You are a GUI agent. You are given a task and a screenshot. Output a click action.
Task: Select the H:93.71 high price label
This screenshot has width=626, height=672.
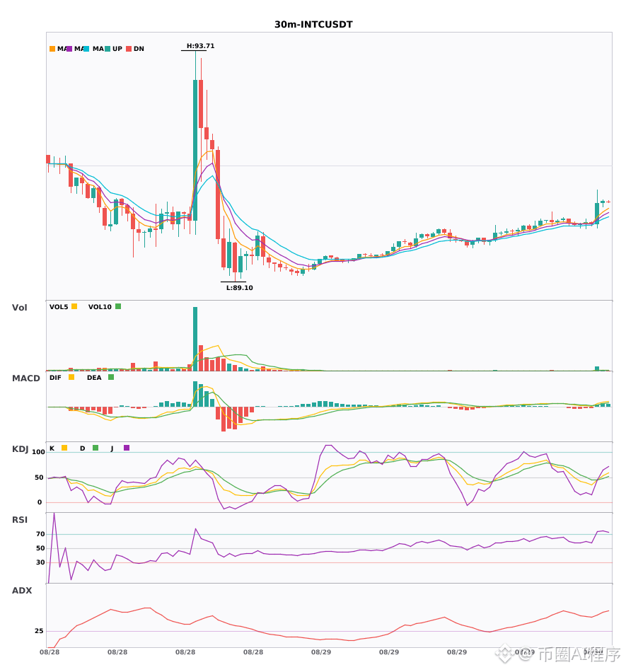(200, 46)
